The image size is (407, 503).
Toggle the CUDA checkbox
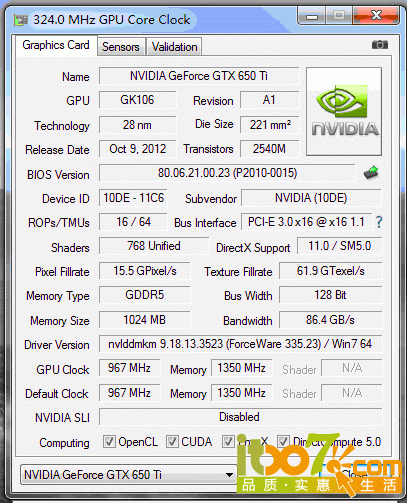(x=172, y=442)
